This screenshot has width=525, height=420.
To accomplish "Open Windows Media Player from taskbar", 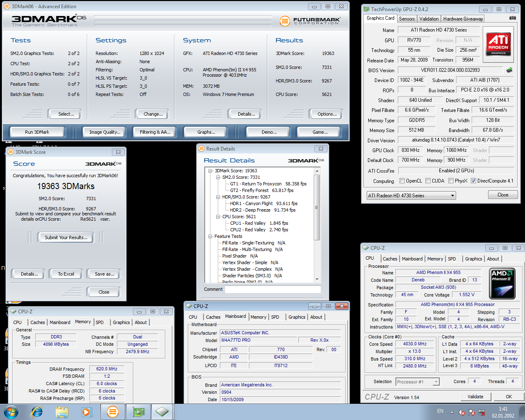I will (x=87, y=412).
